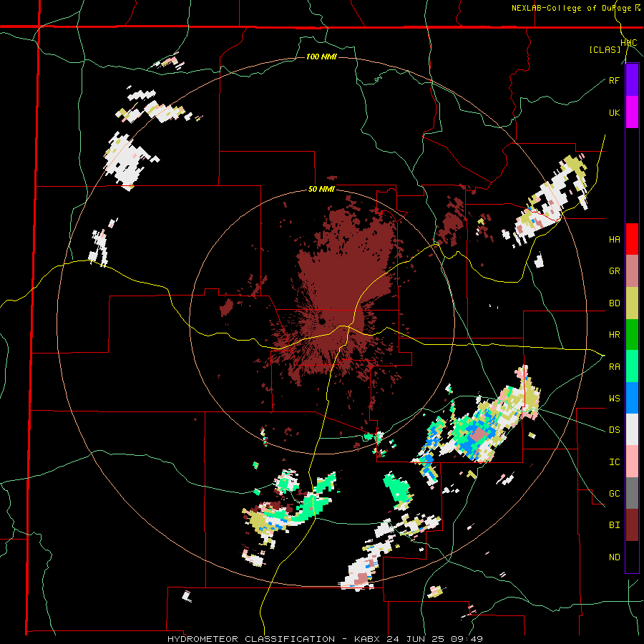Click the HA legend label
This screenshot has width=644, height=644.
[x=615, y=240]
